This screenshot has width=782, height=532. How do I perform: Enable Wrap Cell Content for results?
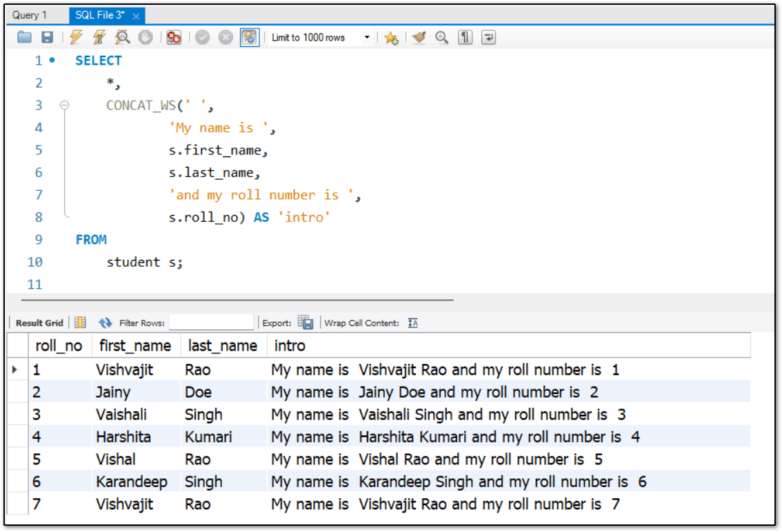(x=412, y=322)
